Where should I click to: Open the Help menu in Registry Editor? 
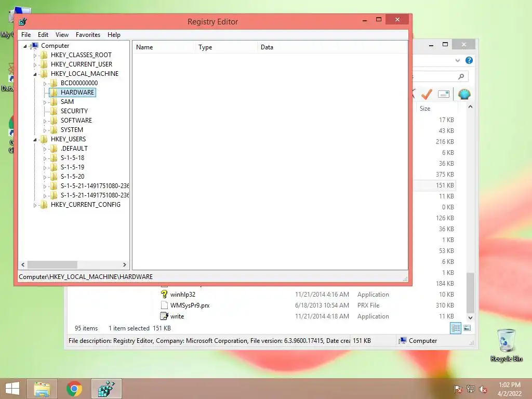pos(114,35)
